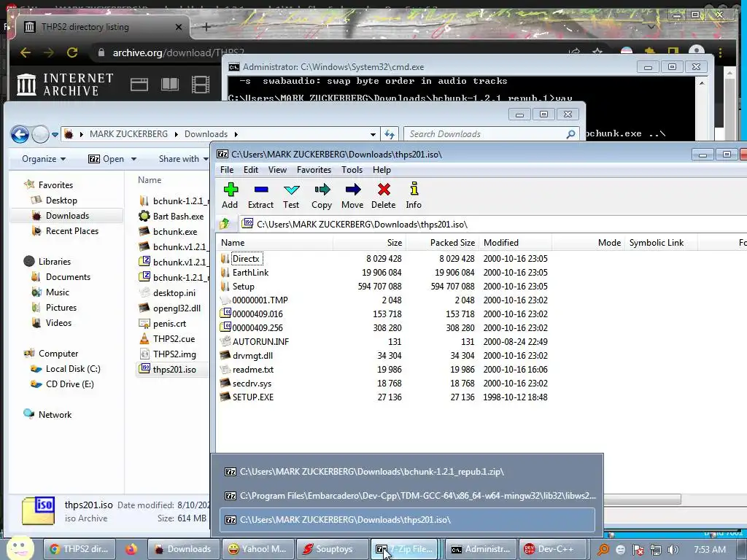Switch to Souptoys in the taskbar
Screen dimensions: 747x560
pyautogui.click(x=332, y=549)
